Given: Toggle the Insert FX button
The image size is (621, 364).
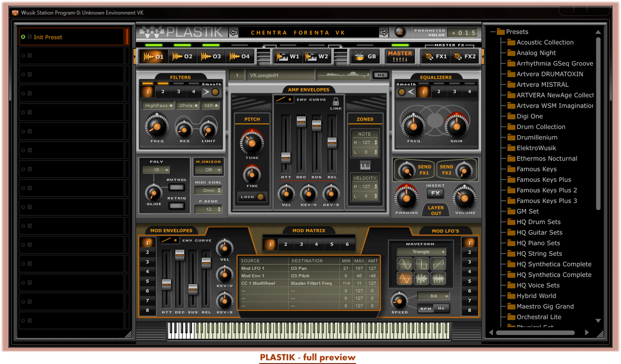Looking at the screenshot, I should pyautogui.click(x=436, y=193).
